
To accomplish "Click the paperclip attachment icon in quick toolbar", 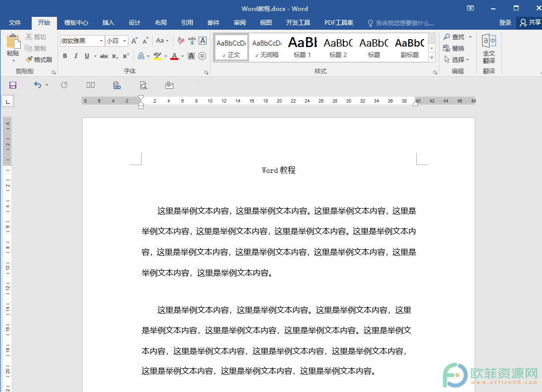I will (169, 85).
